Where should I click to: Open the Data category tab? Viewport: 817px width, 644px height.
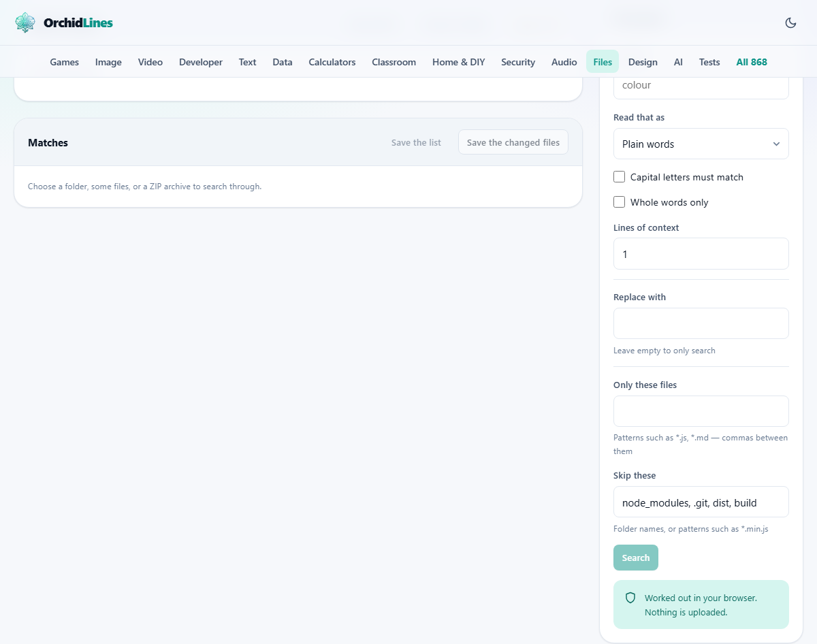[283, 62]
